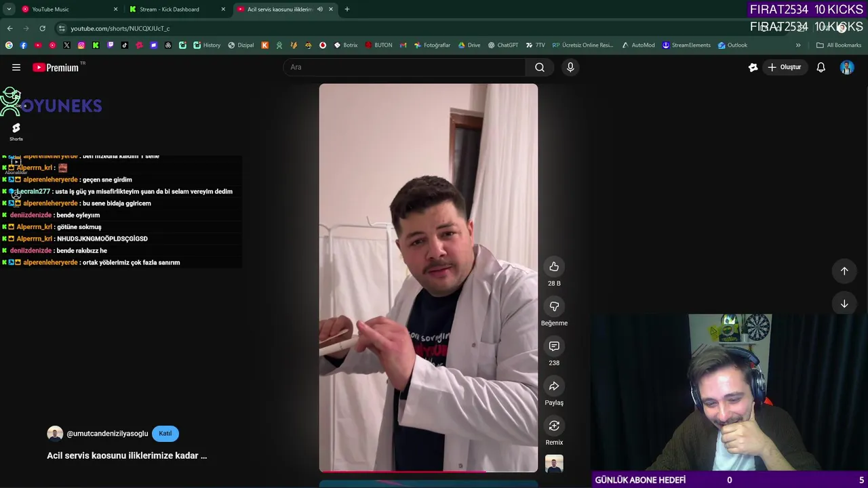
Task: Open the AutoMod bookmark
Action: (638, 45)
